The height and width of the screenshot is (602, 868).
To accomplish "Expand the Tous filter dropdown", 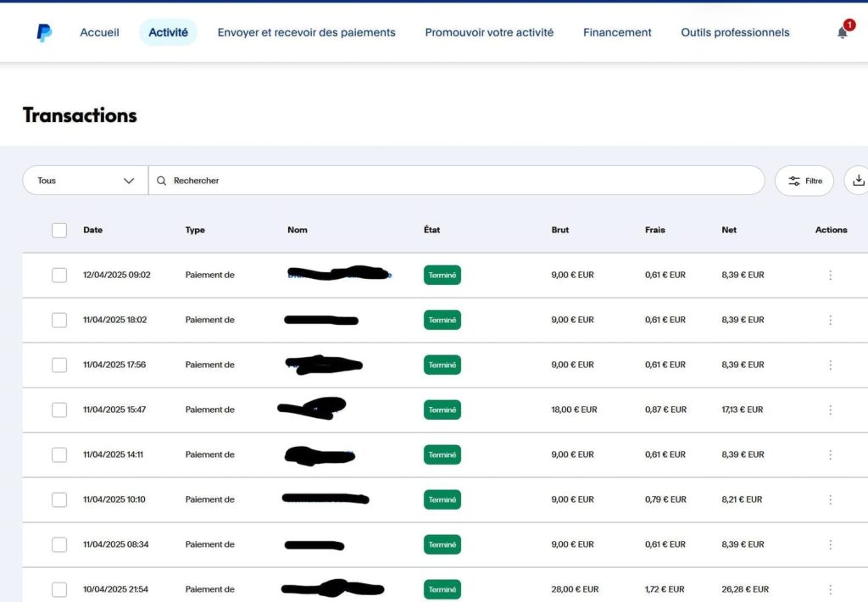I will [86, 181].
